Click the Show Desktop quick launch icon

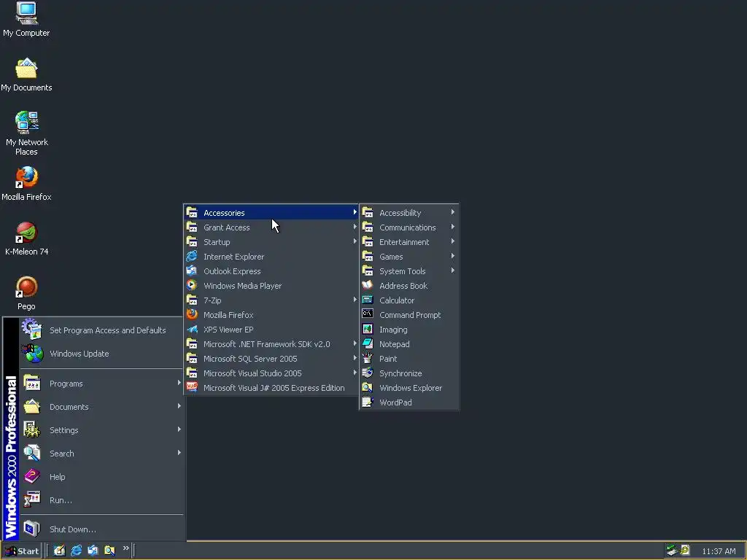[59, 551]
